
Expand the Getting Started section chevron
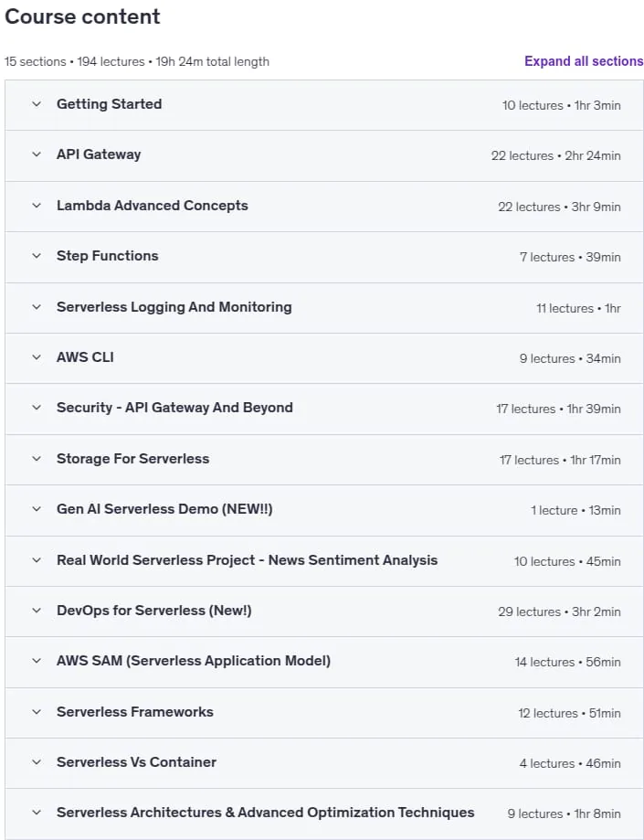click(37, 104)
